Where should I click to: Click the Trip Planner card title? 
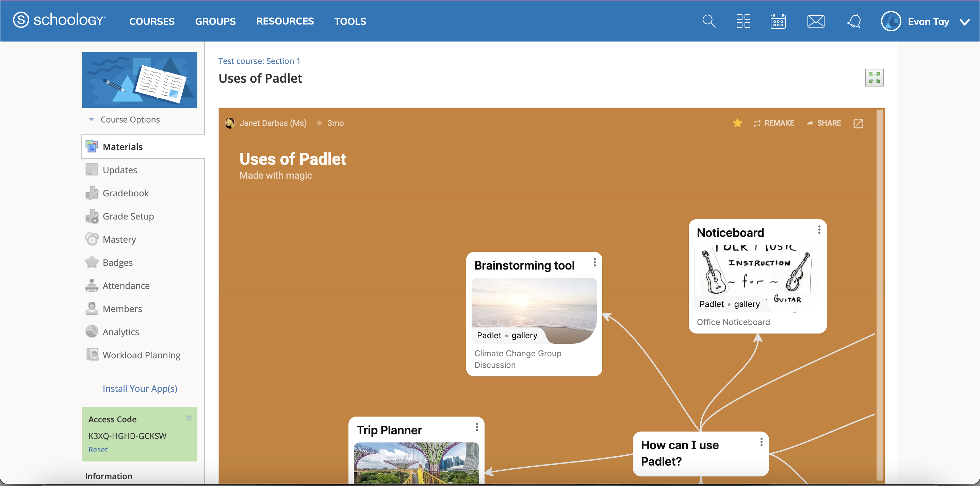389,430
